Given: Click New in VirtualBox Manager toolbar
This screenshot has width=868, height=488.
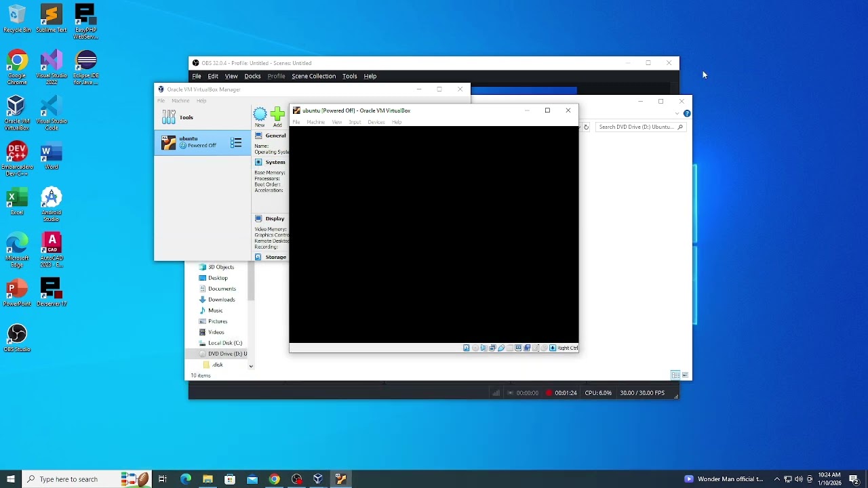Looking at the screenshot, I should (260, 117).
